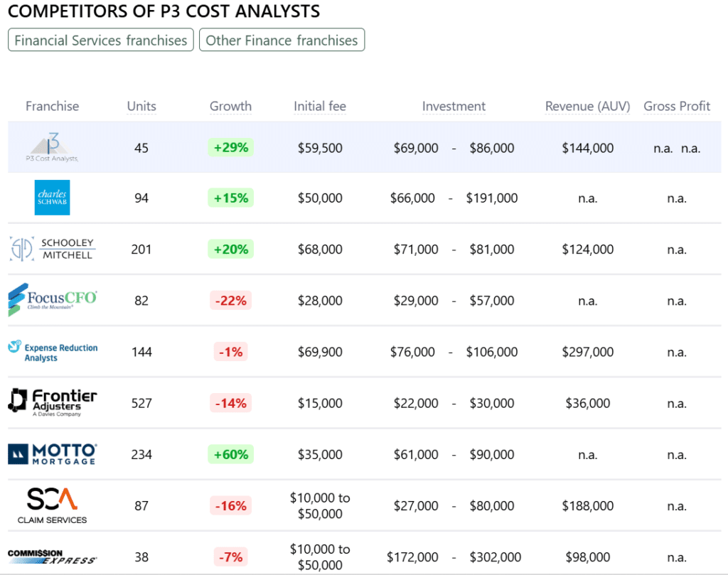Select the 87 units cell
Image resolution: width=728 pixels, height=575 pixels.
coord(141,506)
